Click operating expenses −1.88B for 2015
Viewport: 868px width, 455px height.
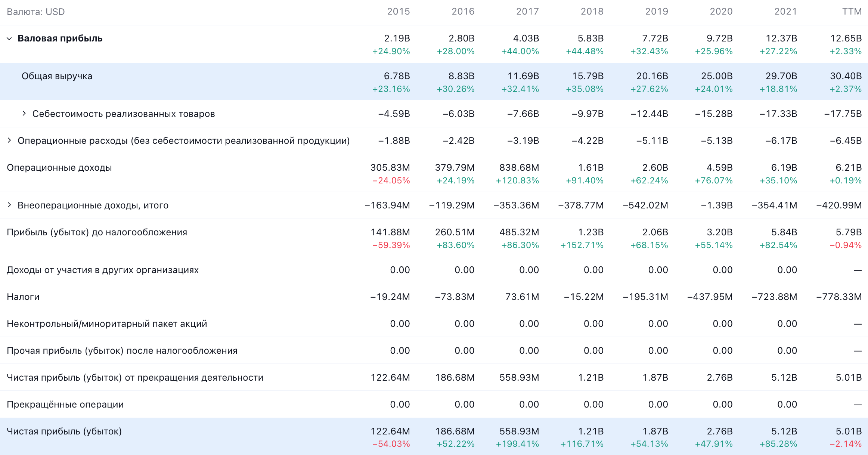click(394, 141)
